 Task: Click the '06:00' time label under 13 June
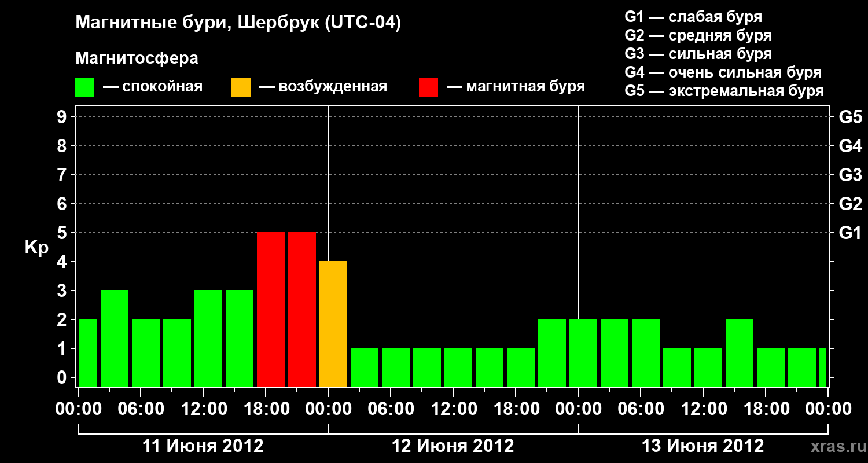(x=641, y=409)
